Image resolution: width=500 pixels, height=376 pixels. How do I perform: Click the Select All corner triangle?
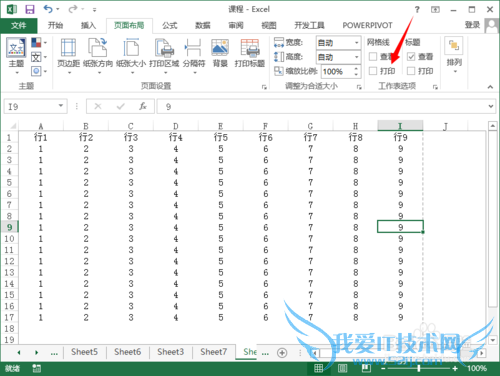pos(13,126)
